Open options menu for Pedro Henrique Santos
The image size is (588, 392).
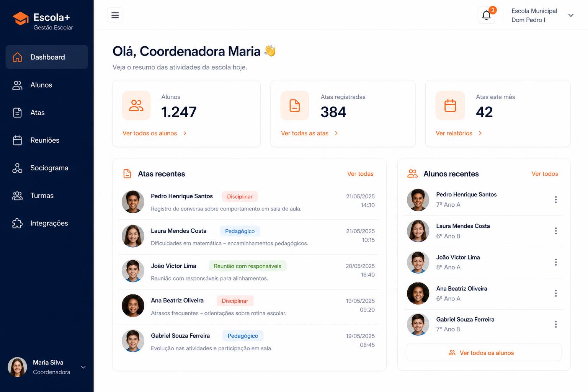556,199
